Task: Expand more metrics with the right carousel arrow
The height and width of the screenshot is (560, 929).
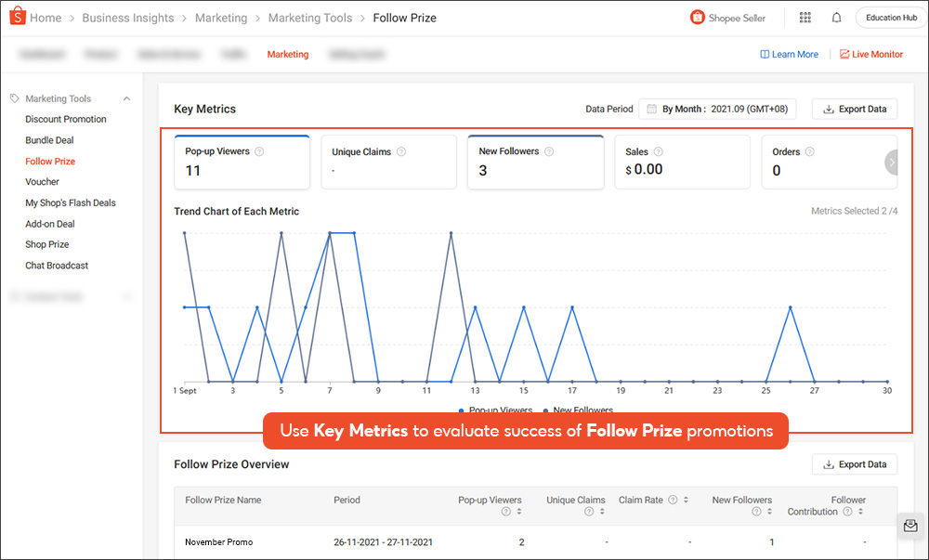Action: (892, 162)
